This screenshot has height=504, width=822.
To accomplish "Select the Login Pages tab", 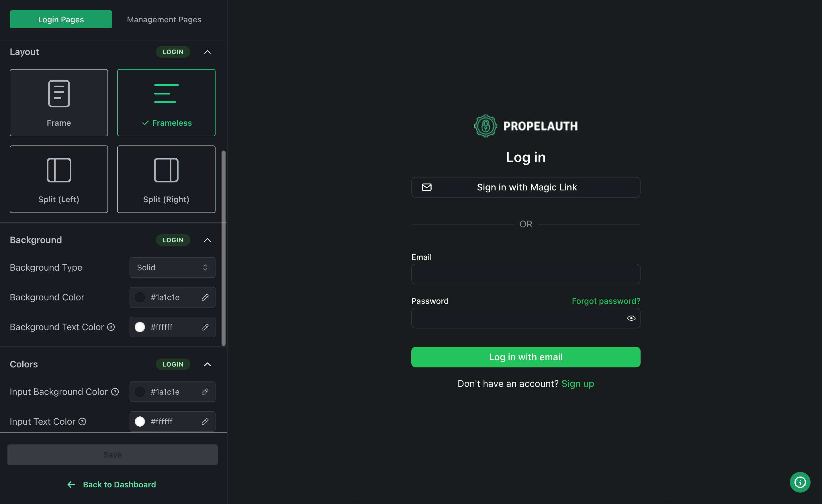I will coord(61,19).
